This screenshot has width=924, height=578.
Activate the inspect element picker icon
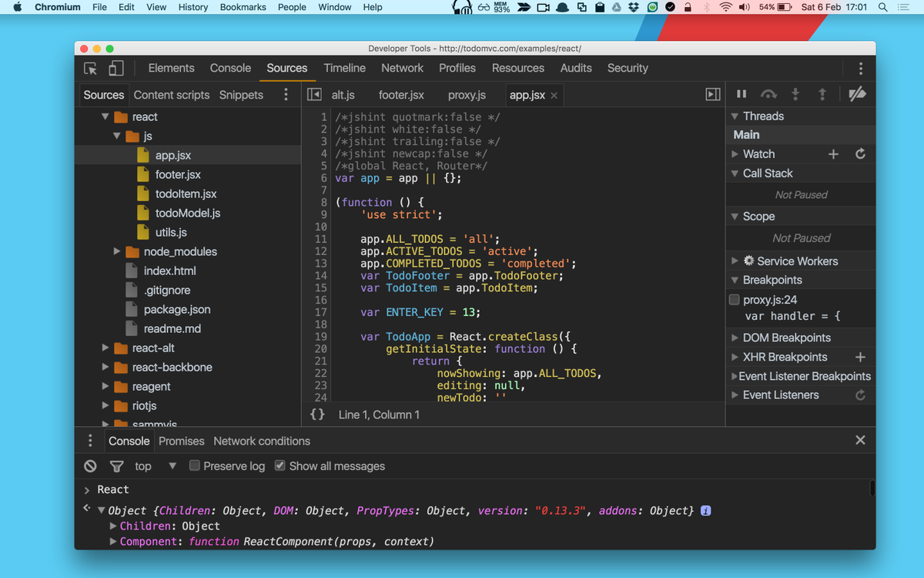click(x=91, y=69)
